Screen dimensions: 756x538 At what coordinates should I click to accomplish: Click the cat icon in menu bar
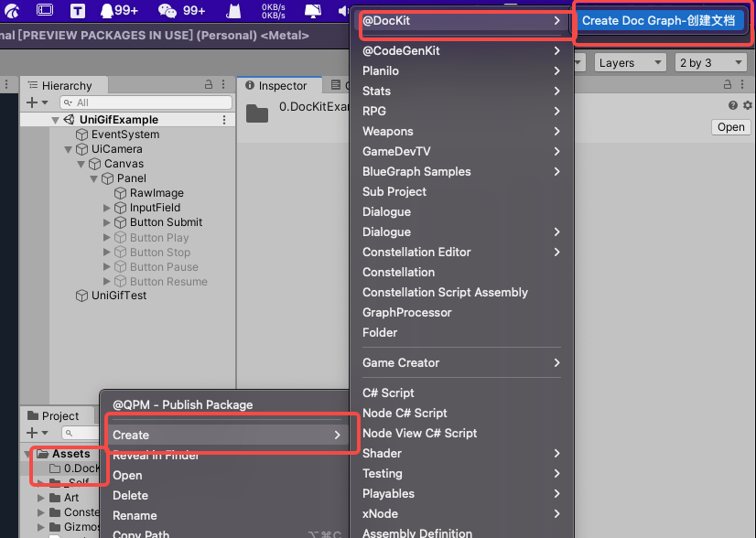(233, 11)
